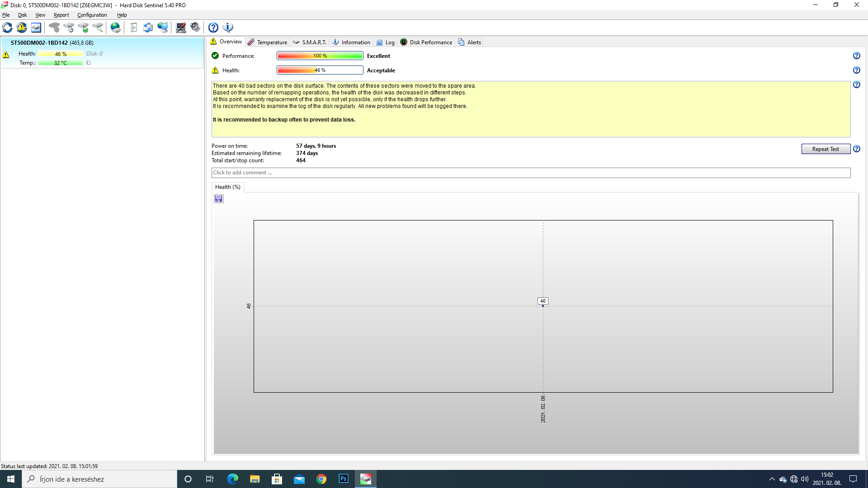Click the globe over disk toolbar icon

(116, 28)
